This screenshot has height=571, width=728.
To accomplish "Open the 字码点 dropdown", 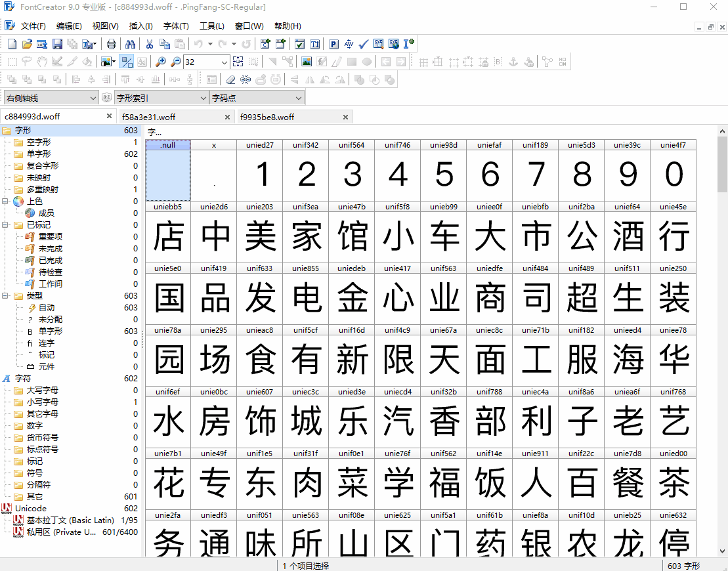I will (x=257, y=98).
